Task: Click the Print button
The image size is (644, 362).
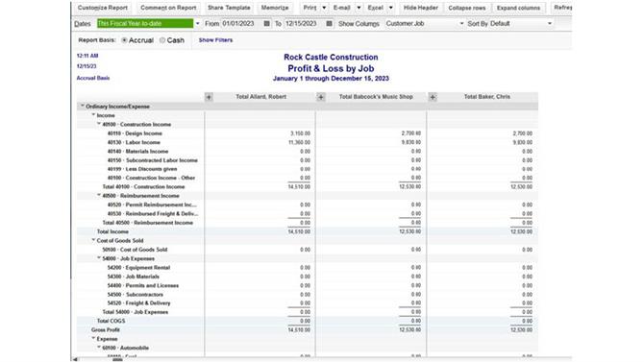Action: (x=310, y=8)
